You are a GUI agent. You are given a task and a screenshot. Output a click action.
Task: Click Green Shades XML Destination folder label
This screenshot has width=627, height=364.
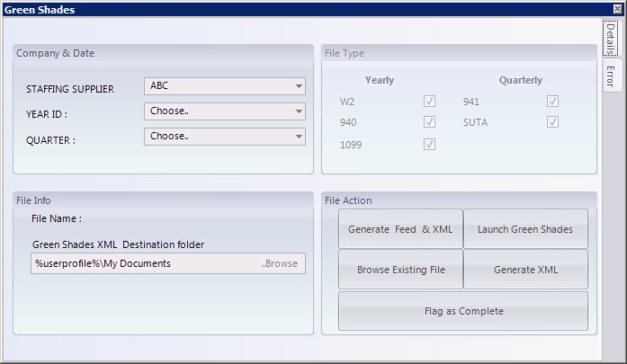point(119,244)
